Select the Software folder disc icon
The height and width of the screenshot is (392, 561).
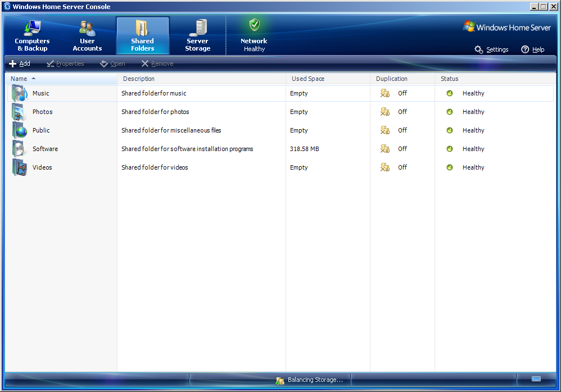pos(19,149)
